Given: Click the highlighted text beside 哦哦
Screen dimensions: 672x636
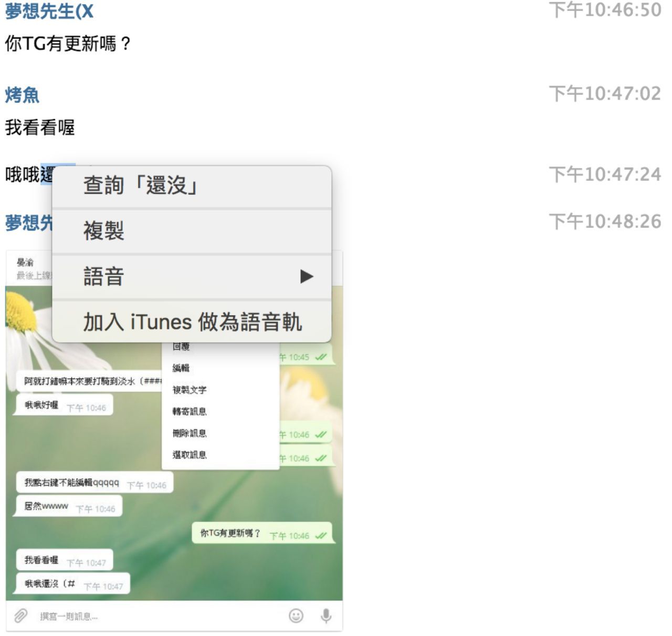Looking at the screenshot, I should pyautogui.click(x=47, y=174).
